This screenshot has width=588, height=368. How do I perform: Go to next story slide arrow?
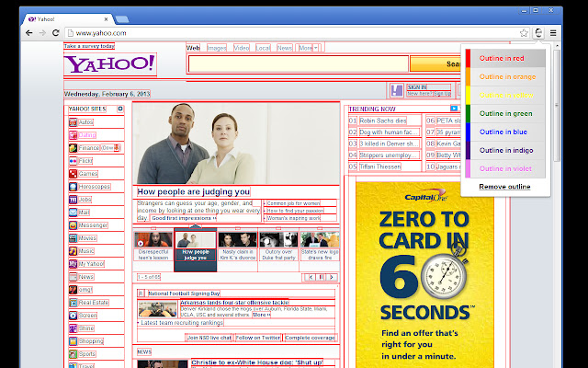click(332, 277)
